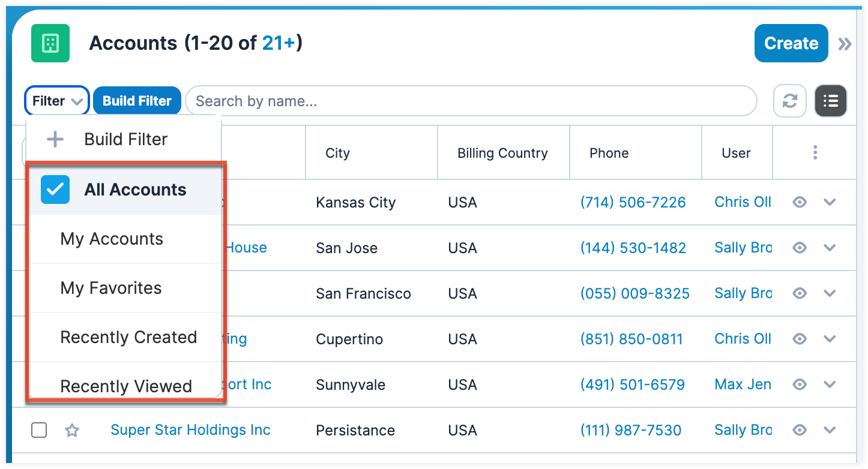Collapse the side panel with double chevron

pyautogui.click(x=845, y=44)
